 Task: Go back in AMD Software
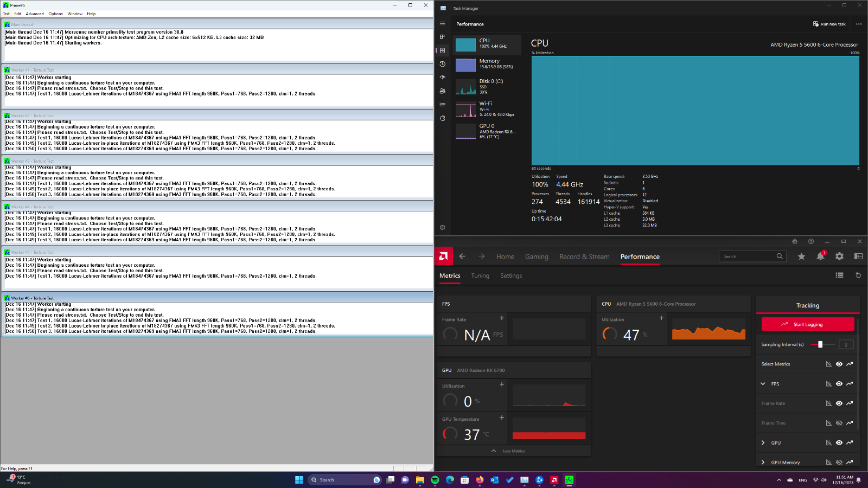point(462,256)
